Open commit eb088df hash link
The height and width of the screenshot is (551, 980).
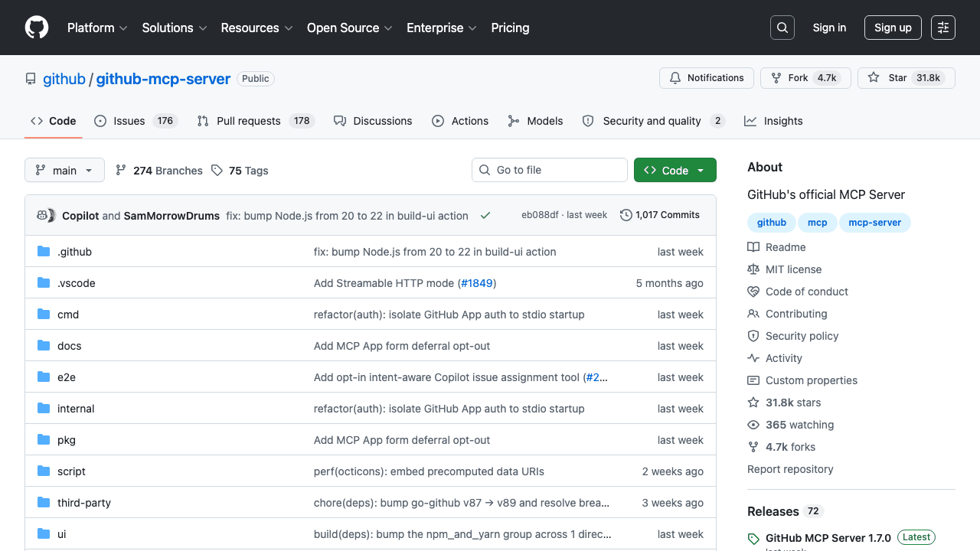point(540,215)
